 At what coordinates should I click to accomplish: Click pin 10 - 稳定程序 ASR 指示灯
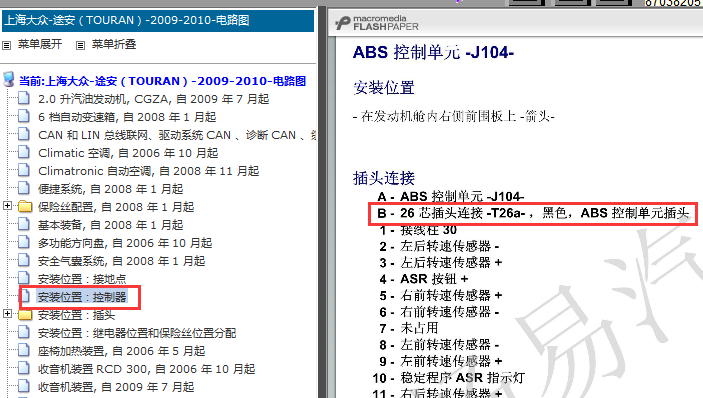448,378
